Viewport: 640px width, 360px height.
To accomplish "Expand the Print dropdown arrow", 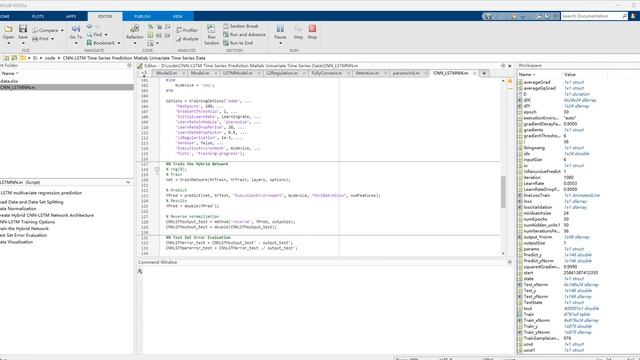I will [52, 39].
